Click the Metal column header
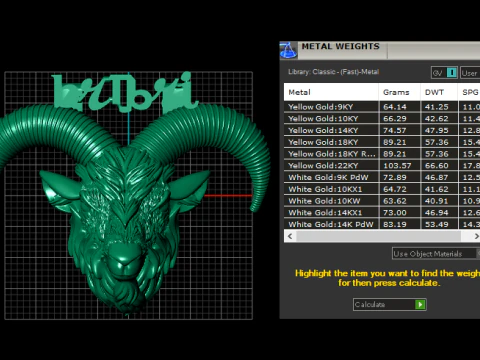 point(331,92)
